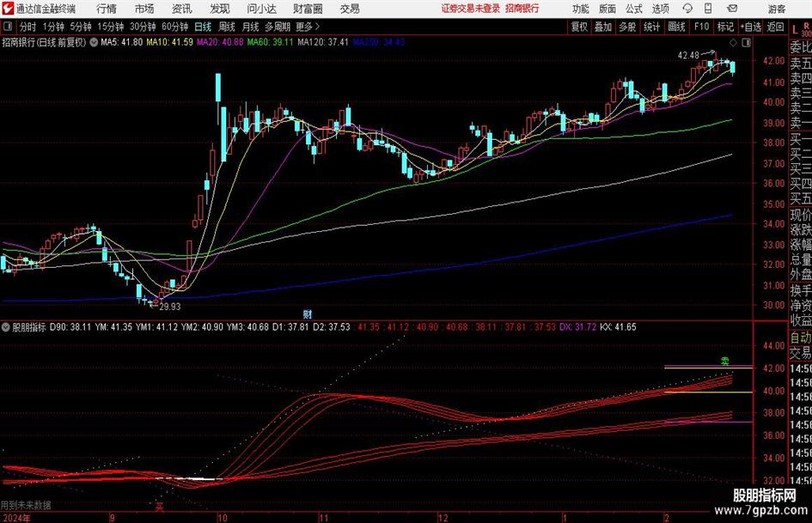Click the 29.93 low price label
Screen dimensions: 812x523
click(x=170, y=307)
